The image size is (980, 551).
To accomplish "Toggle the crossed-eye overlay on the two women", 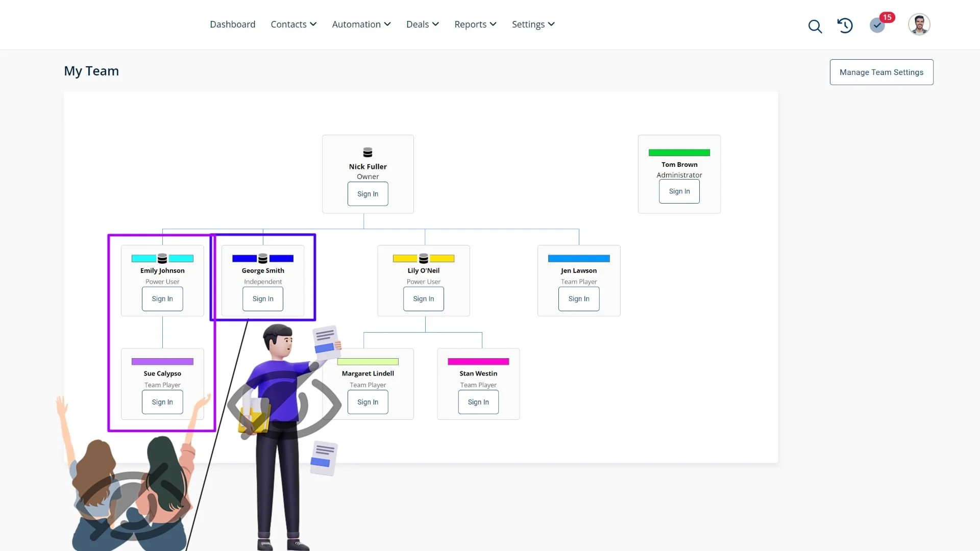I will pyautogui.click(x=132, y=505).
